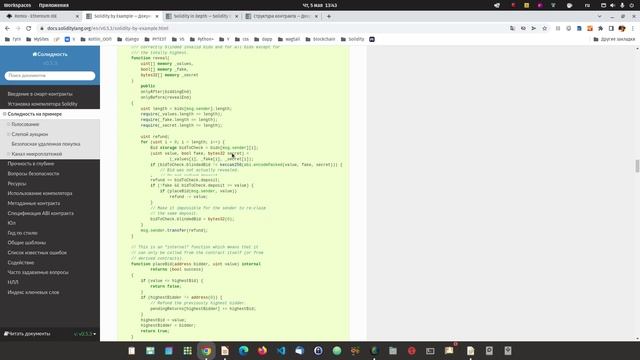Open the Приложения menu in top panel
Image resolution: width=640 pixels, height=360 pixels.
coord(54,5)
